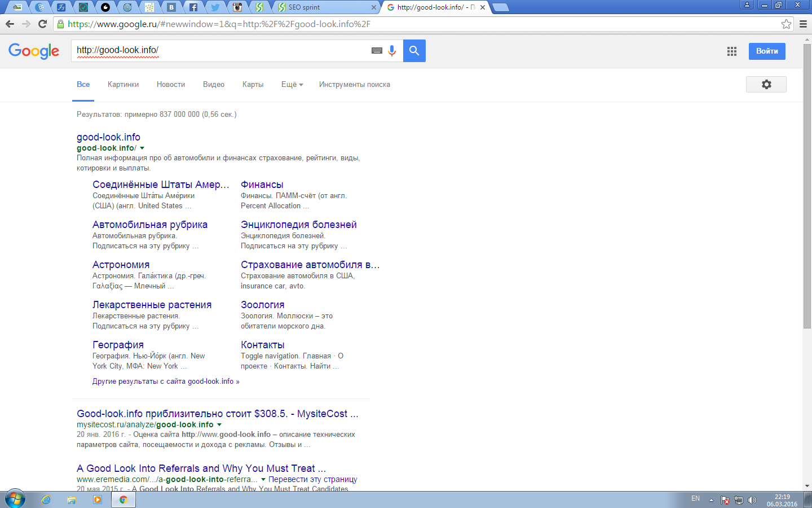This screenshot has width=812, height=508.
Task: Expand dropdown arrow next to eremedia.com URL
Action: [263, 479]
